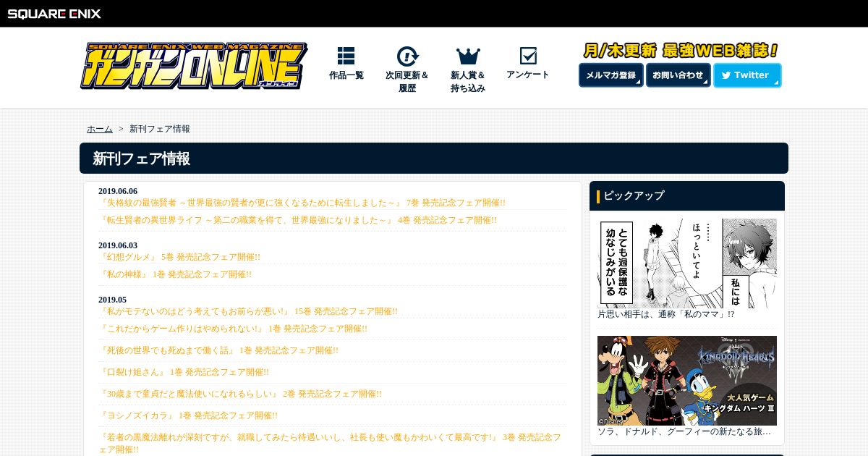
Task: Open 30歳まで童貞だと魔法使い 2巻 link
Action: [240, 394]
